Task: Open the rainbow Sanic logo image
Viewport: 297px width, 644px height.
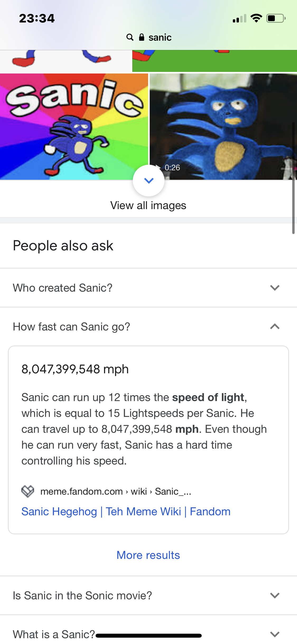Action: click(x=74, y=126)
